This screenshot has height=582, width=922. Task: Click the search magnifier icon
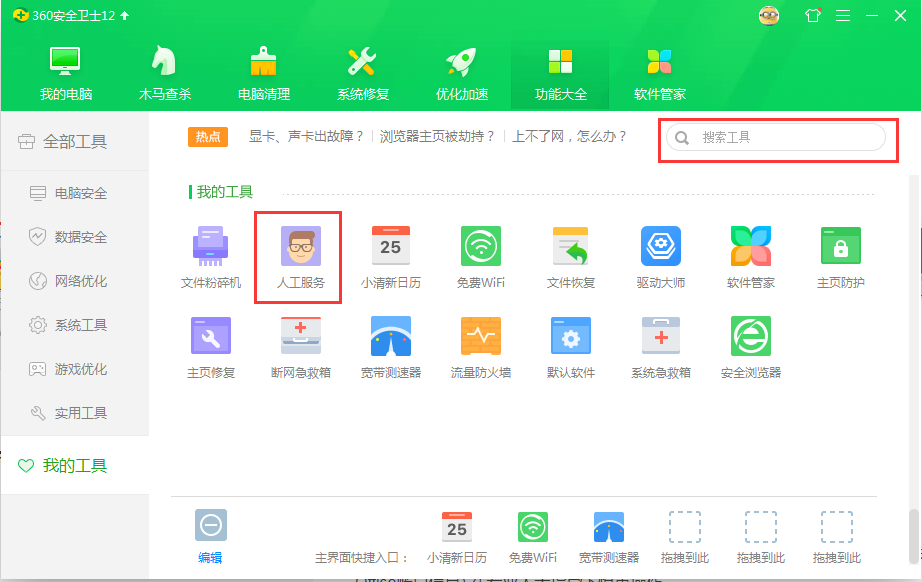(682, 138)
